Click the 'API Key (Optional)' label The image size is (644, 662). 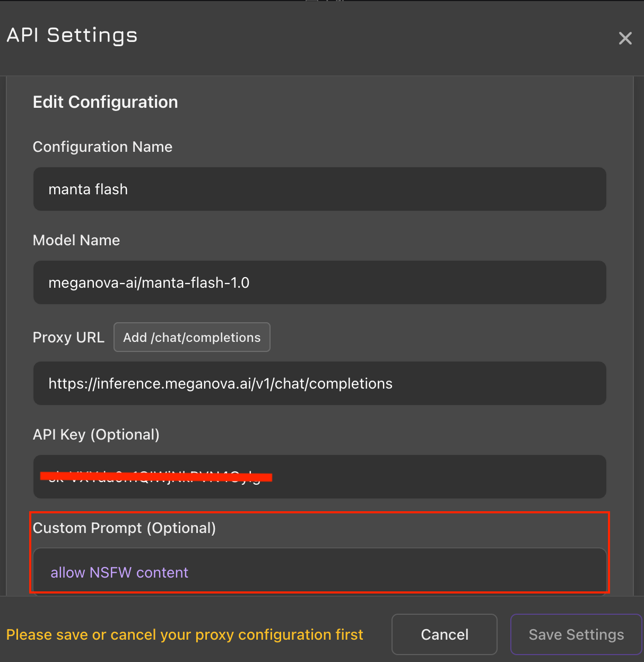pyautogui.click(x=96, y=434)
